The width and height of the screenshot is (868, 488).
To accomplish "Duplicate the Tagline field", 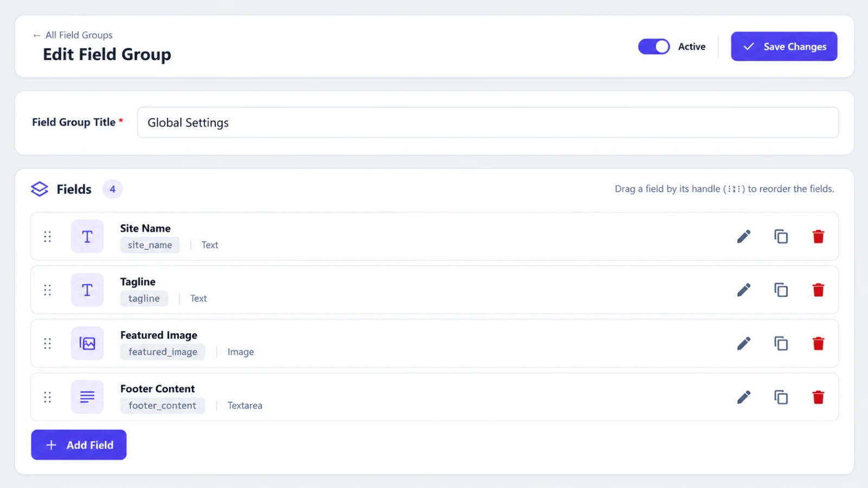I will (781, 290).
